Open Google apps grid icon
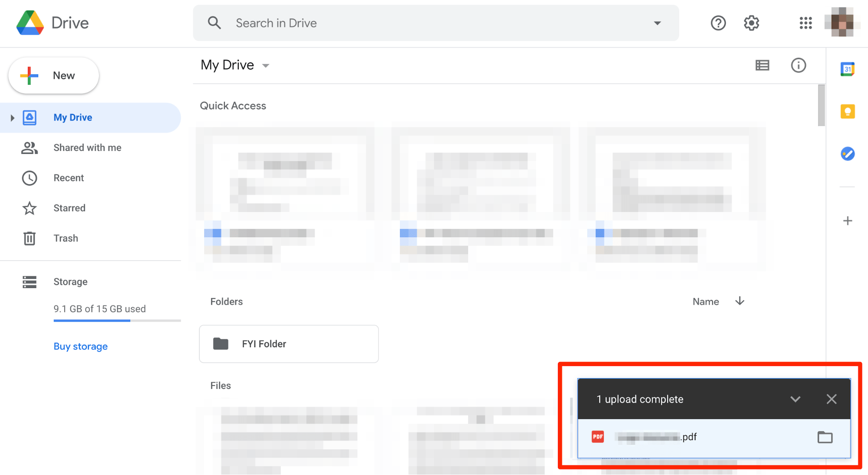 point(805,23)
